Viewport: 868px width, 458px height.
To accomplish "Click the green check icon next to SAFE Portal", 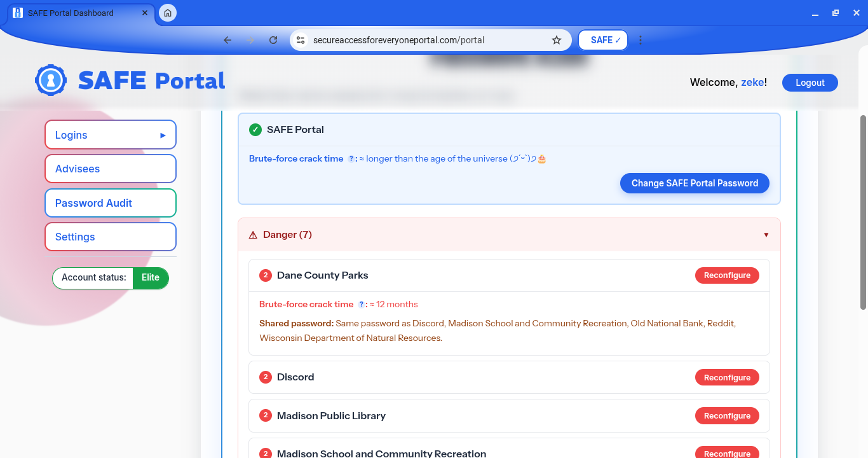I will 255,130.
